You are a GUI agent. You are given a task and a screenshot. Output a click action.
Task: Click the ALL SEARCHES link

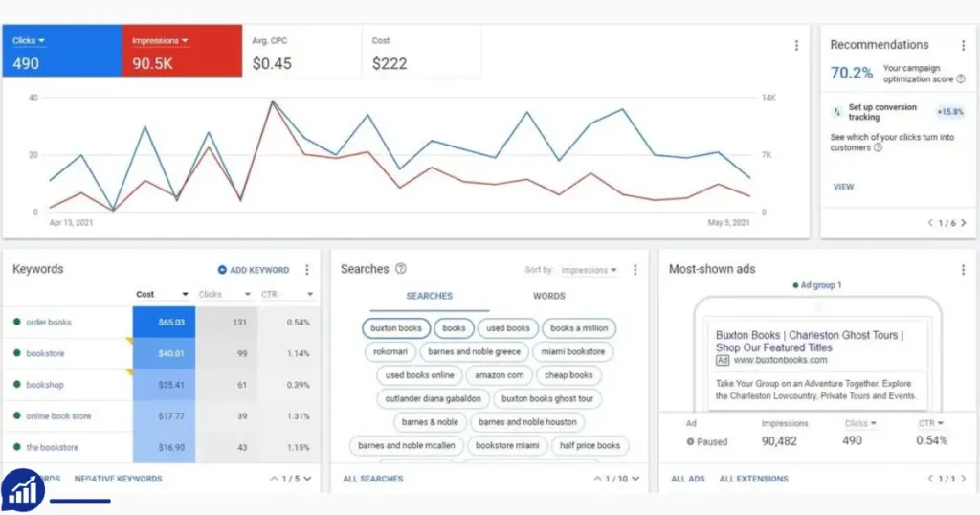tap(373, 479)
